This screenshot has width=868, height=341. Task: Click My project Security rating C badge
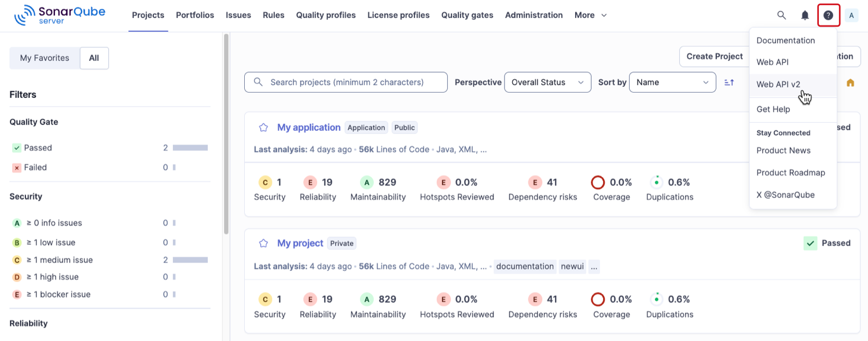[x=265, y=299]
